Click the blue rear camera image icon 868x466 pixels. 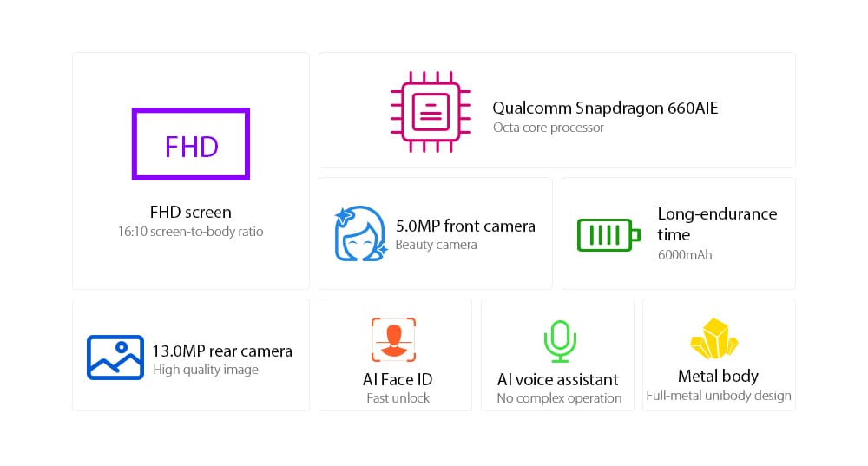[x=115, y=357]
